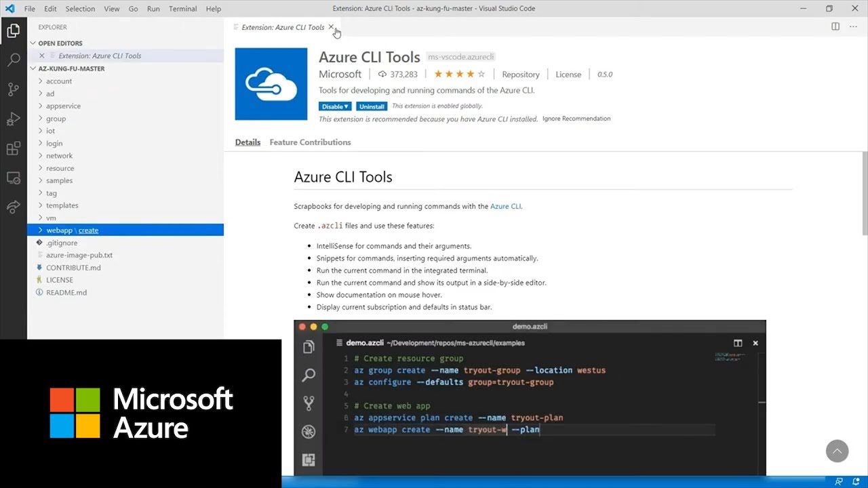Click the split editor icon
This screenshot has height=488, width=868.
pyautogui.click(x=835, y=26)
